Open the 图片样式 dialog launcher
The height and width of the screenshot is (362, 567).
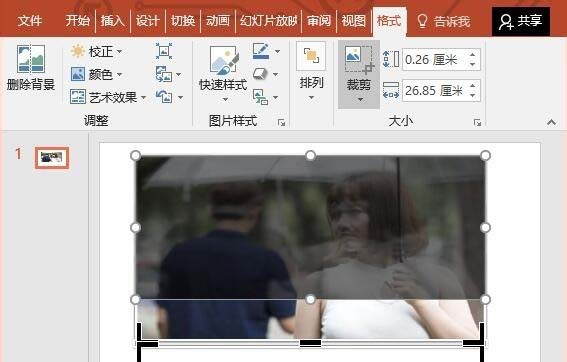(281, 123)
